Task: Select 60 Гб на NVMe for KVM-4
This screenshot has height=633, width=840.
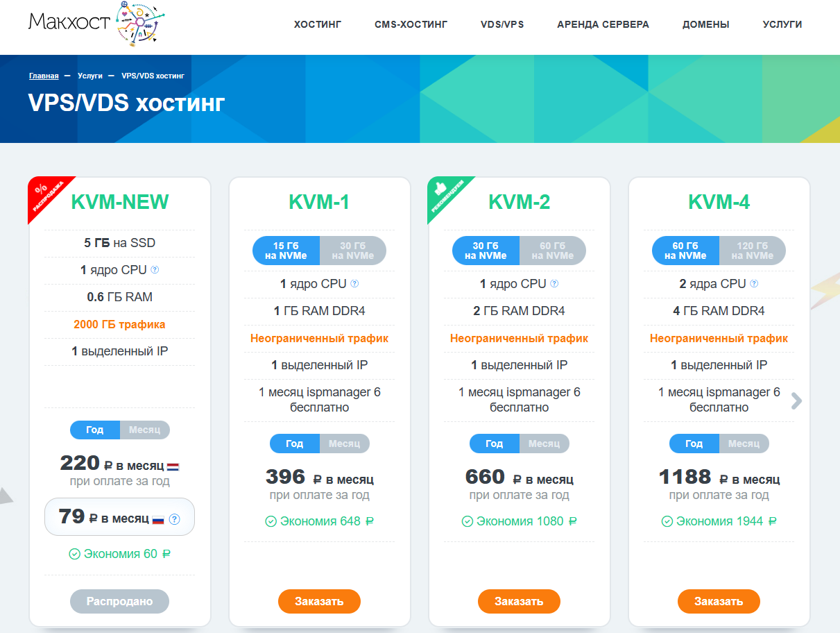Action: pos(685,251)
